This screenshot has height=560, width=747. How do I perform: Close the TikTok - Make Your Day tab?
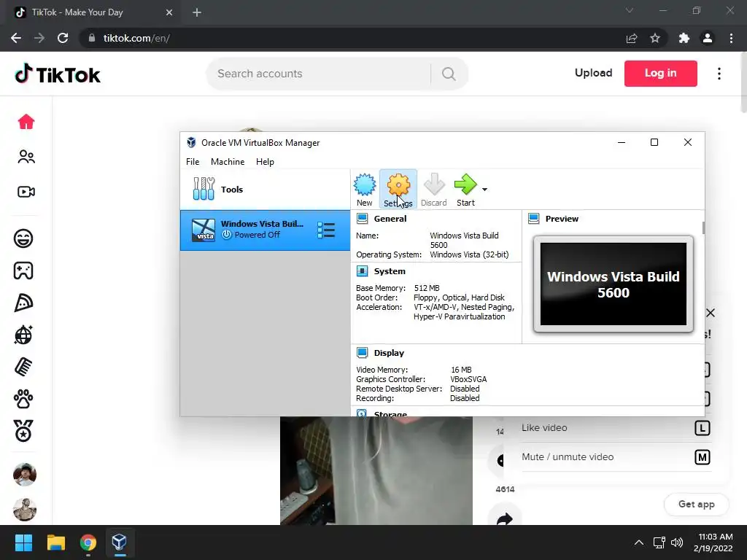point(169,12)
